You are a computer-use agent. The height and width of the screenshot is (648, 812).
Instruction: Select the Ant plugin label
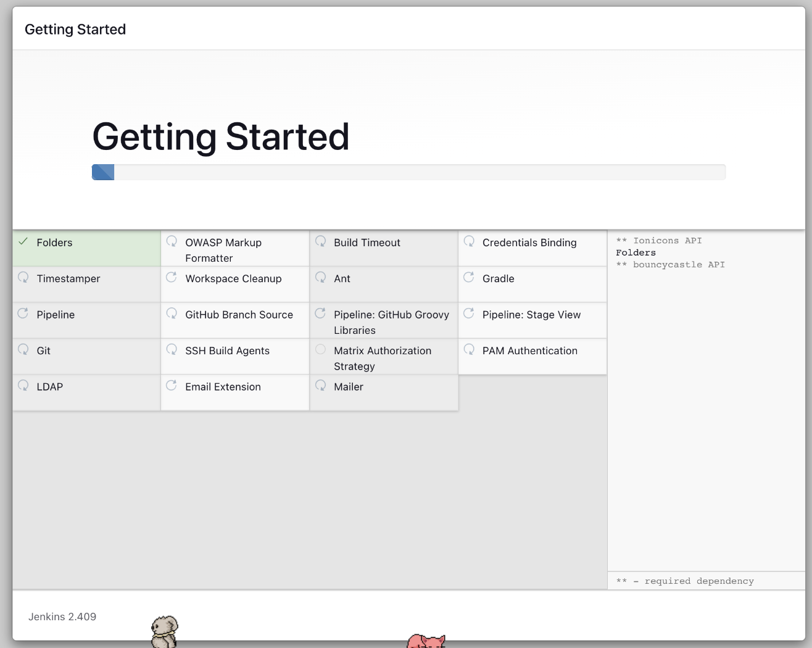tap(342, 278)
